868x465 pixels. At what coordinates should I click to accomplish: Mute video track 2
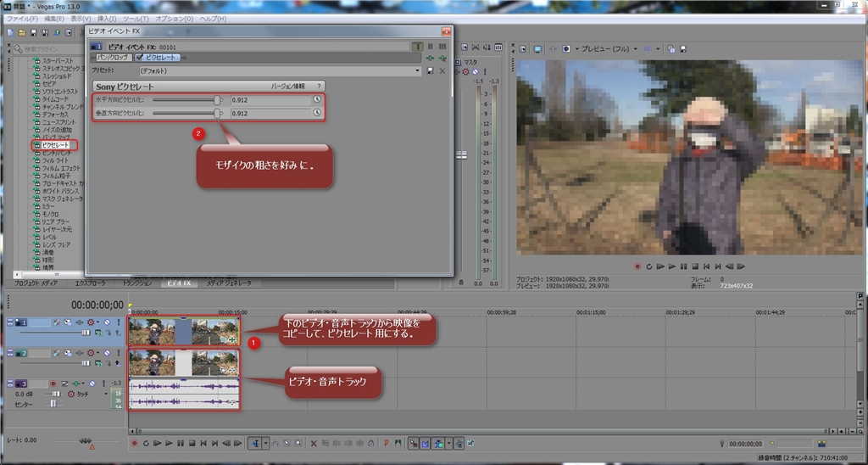point(107,353)
